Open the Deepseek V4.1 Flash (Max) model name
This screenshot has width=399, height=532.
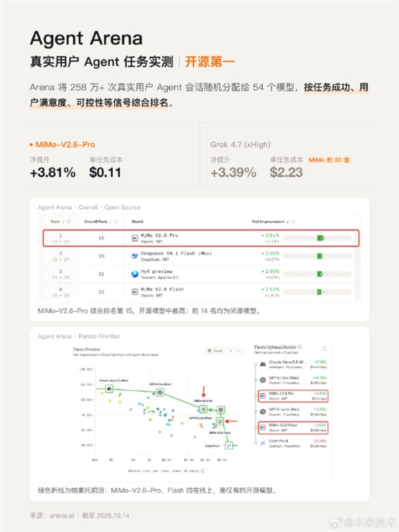pyautogui.click(x=176, y=253)
